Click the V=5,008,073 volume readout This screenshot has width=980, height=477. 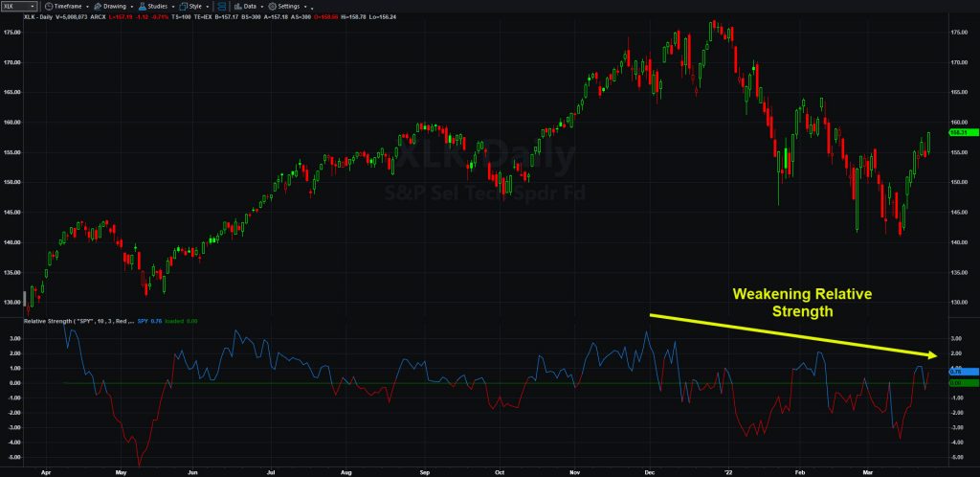[71, 16]
